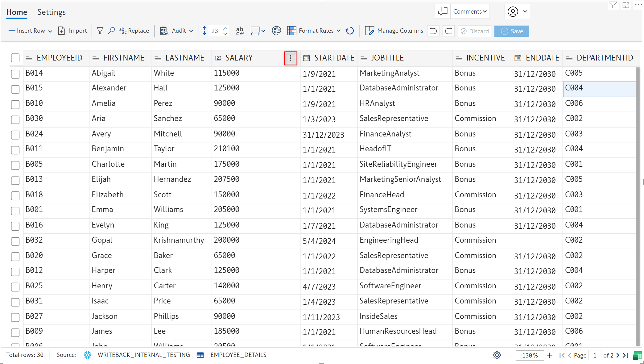The image size is (644, 364).
Task: Click the zoom-in plus control
Action: [550, 355]
